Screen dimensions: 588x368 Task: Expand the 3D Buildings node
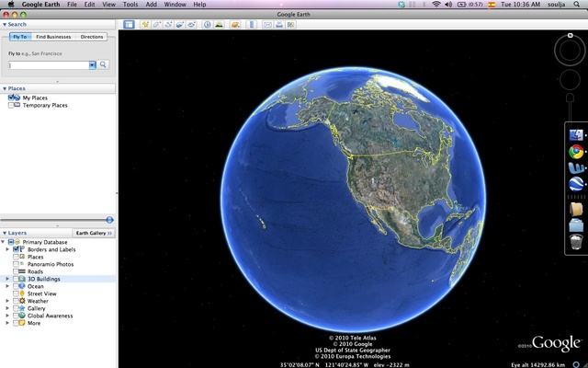pos(7,279)
